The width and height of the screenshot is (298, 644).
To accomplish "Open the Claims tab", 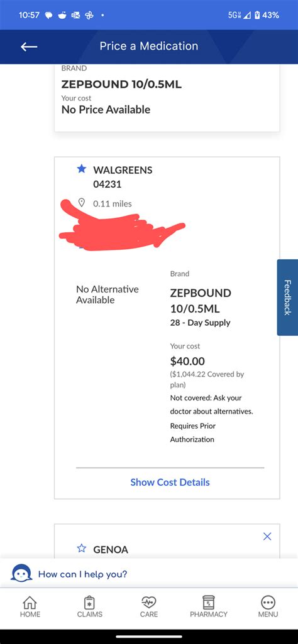I will click(89, 606).
